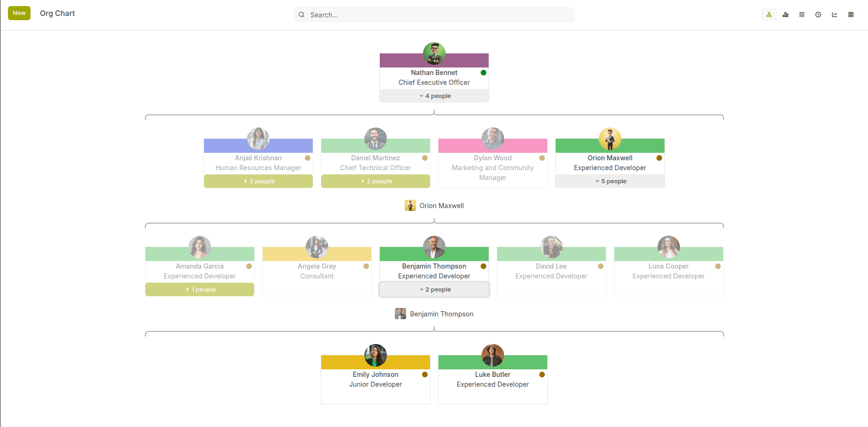Expand Anjali Krishnan's 2 people section

pos(258,181)
